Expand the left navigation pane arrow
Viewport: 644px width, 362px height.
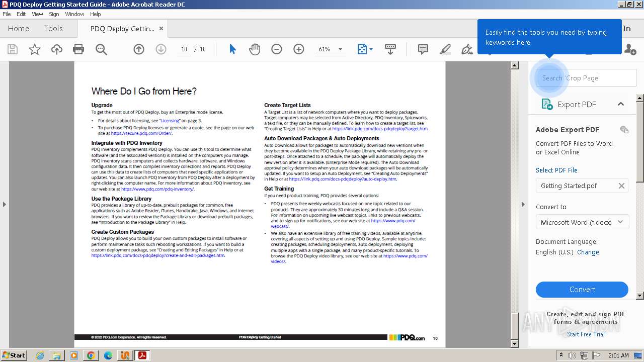4,204
